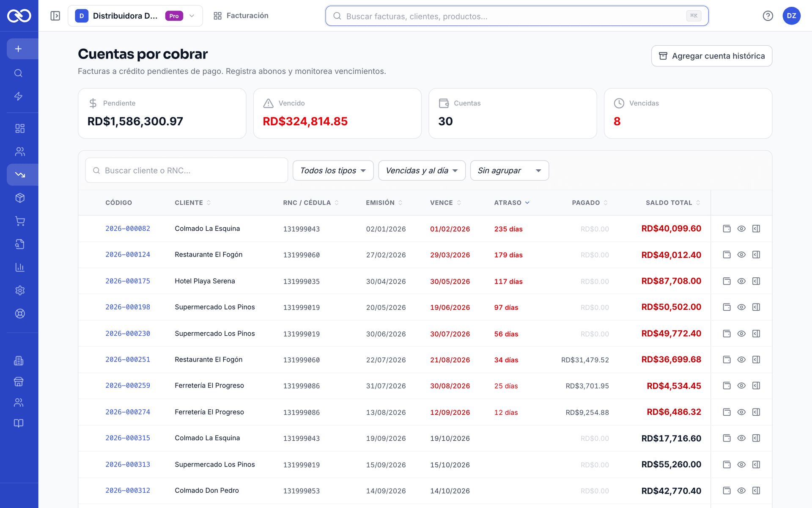This screenshot has width=812, height=508.
Task: View invoice 2026-000175 with eye icon
Action: pos(741,281)
